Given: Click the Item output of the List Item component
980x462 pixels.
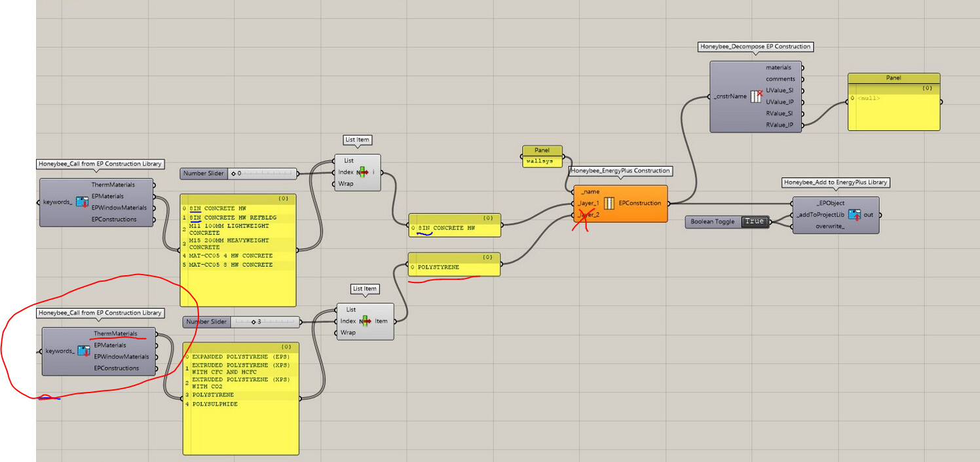Looking at the screenshot, I should pos(381,321).
